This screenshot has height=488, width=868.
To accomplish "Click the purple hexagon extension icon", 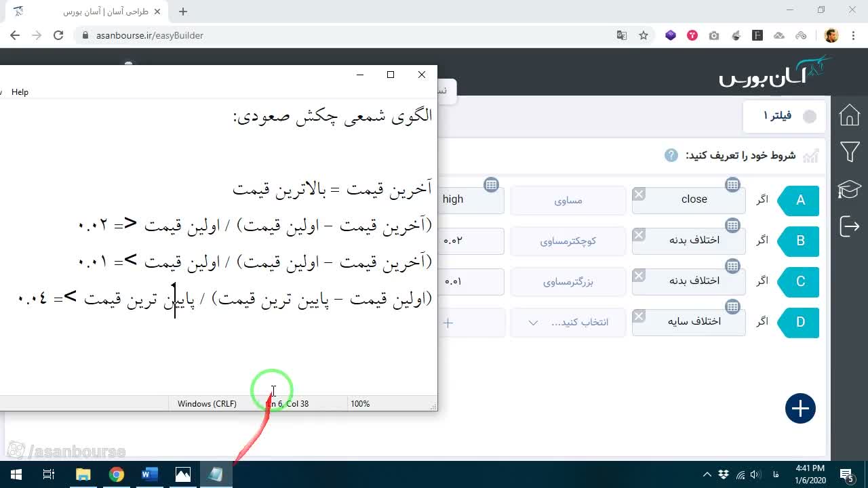I will [x=671, y=35].
